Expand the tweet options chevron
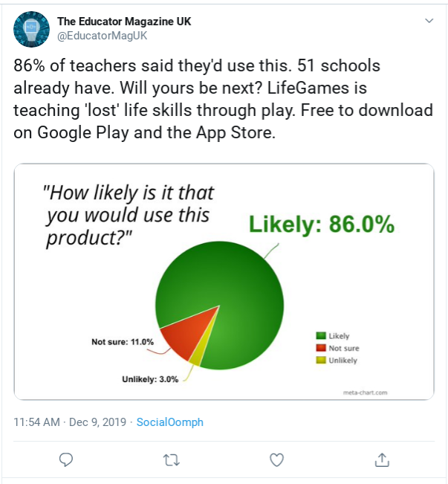448x484 pixels. point(429,22)
